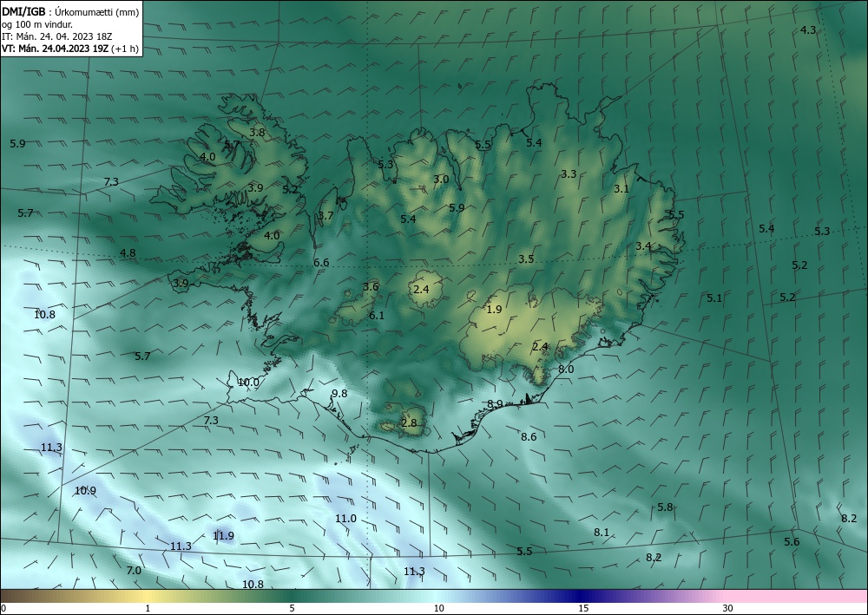Image resolution: width=868 pixels, height=615 pixels.
Task: Click the 3.8 value in the Westfjords
Action: coord(257,132)
